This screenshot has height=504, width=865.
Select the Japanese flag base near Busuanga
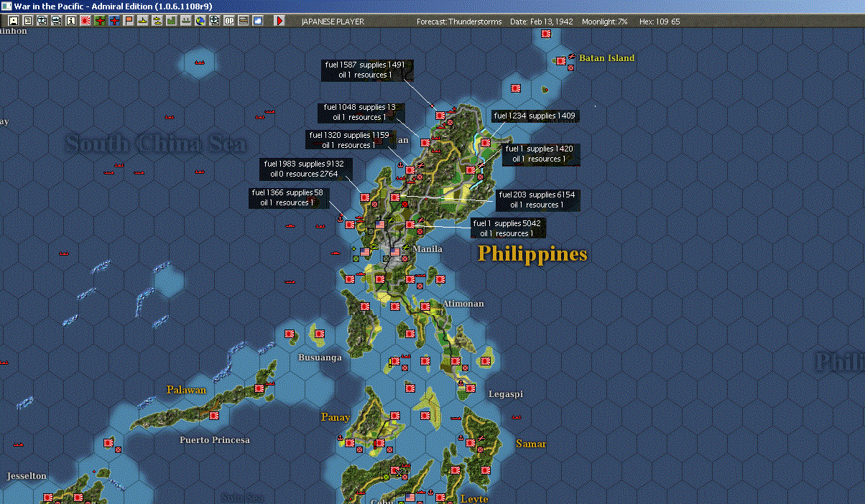click(320, 333)
